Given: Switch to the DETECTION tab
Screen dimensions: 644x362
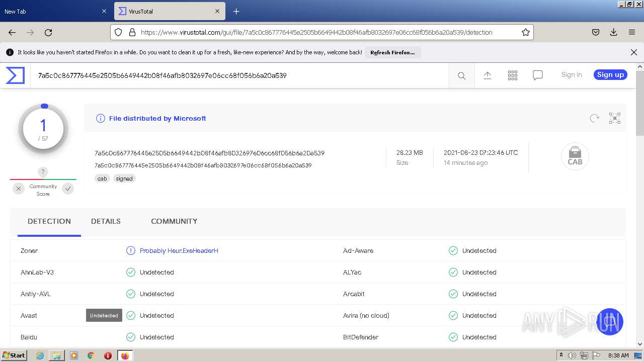Looking at the screenshot, I should 49,221.
